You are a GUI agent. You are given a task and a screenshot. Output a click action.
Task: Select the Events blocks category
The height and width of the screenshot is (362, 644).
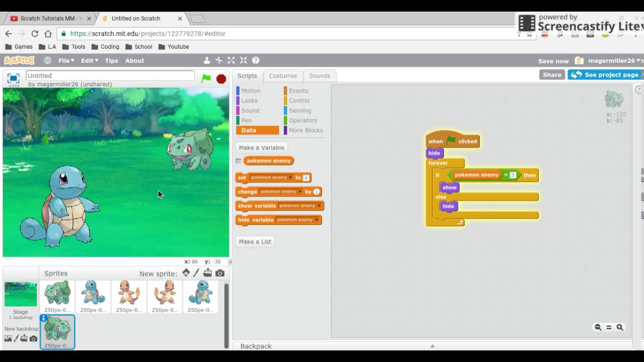pyautogui.click(x=298, y=90)
